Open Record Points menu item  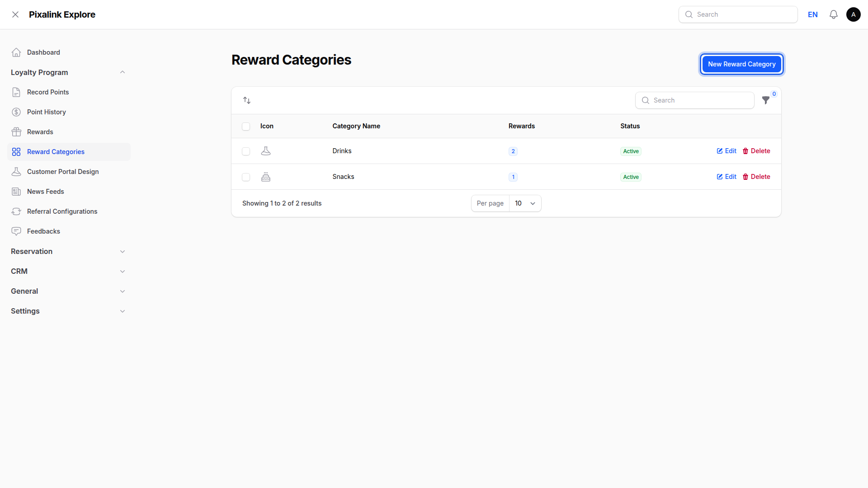click(x=69, y=92)
